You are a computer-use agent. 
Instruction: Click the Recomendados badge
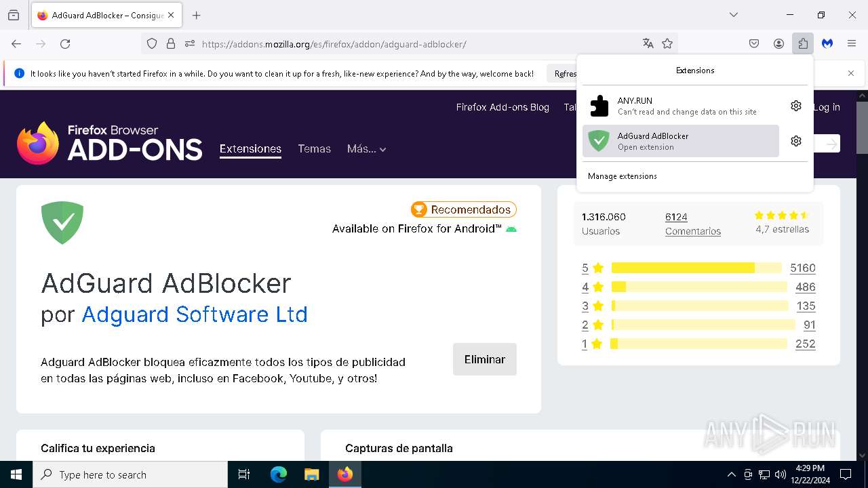464,209
